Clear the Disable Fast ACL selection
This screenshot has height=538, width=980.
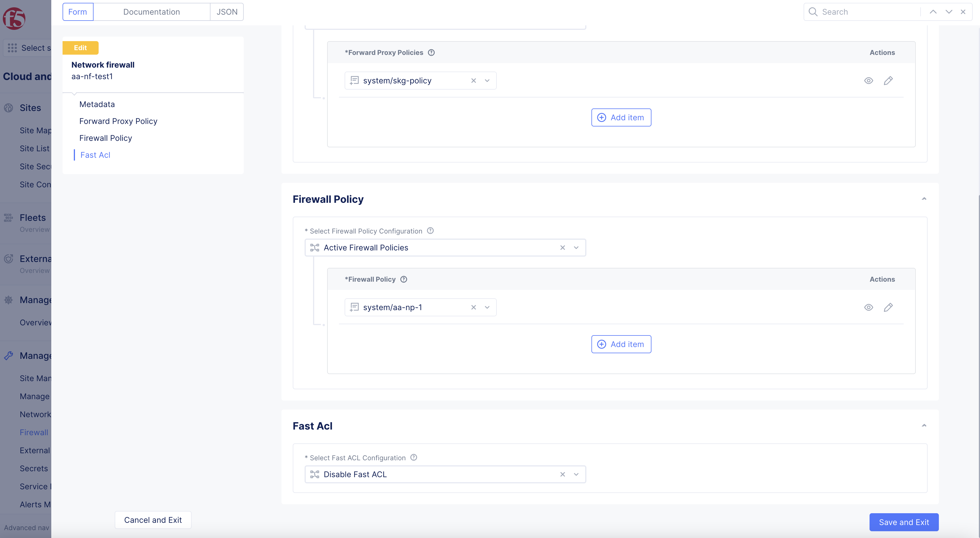click(562, 474)
